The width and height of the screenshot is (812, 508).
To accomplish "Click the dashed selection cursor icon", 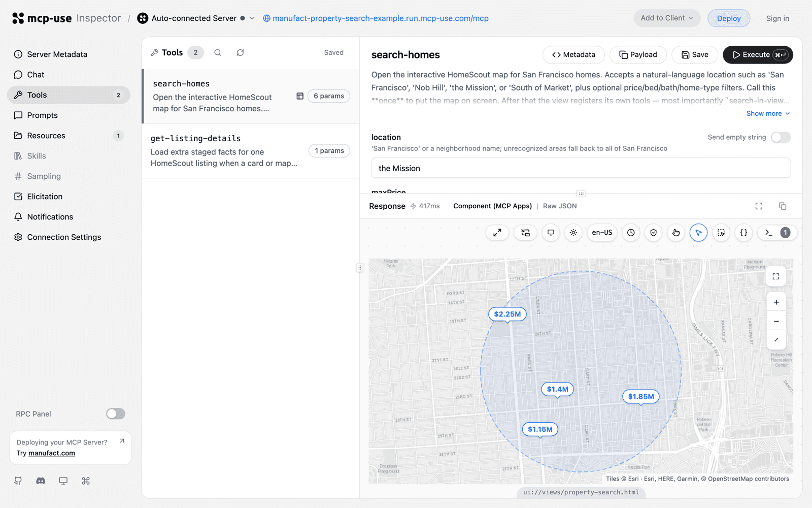I will (x=721, y=233).
